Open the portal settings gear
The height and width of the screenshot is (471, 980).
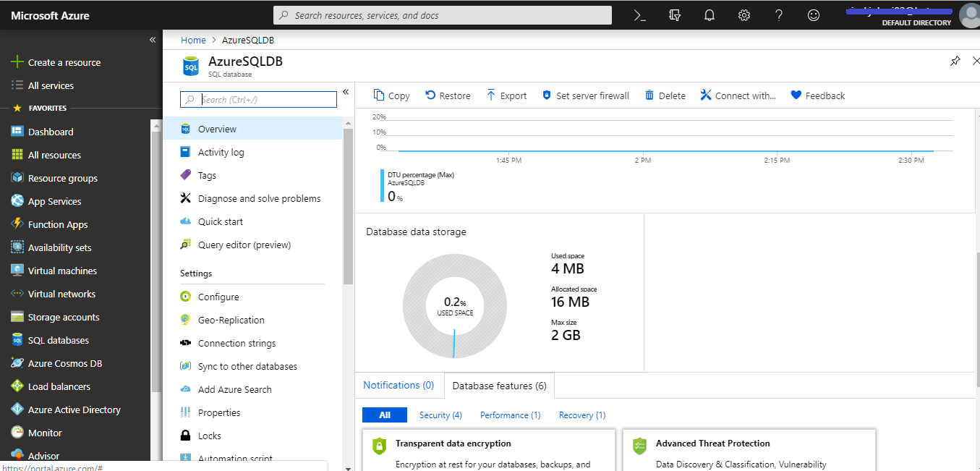[x=743, y=14]
